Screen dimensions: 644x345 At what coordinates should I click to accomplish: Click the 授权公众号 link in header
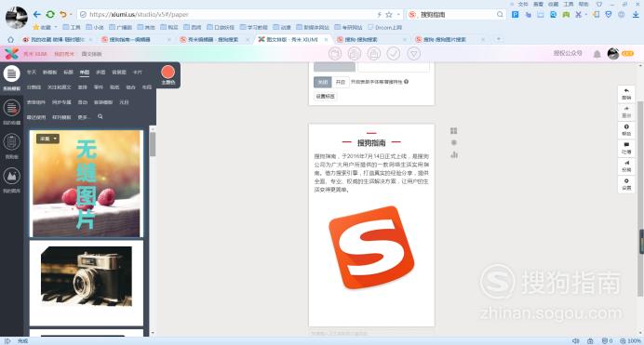(568, 53)
